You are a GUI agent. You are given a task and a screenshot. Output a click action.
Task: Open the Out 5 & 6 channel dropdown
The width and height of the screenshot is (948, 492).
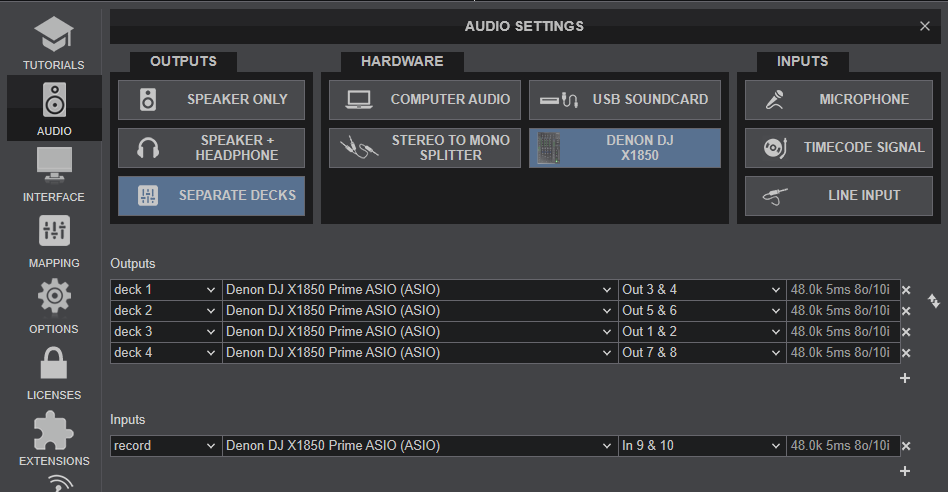coord(702,311)
